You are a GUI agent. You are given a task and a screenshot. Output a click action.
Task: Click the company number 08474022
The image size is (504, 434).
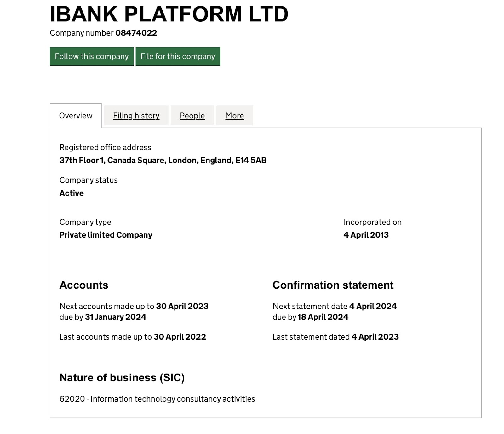(136, 33)
